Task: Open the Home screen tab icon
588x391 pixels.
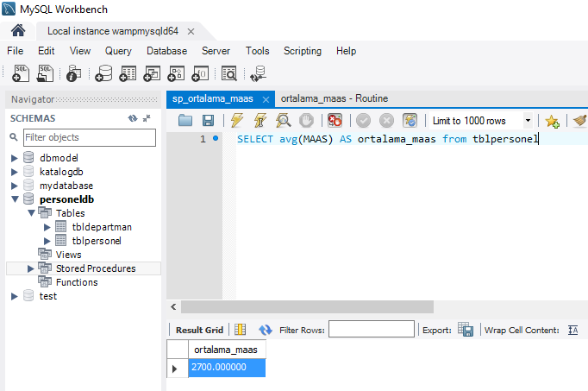Action: pos(18,31)
